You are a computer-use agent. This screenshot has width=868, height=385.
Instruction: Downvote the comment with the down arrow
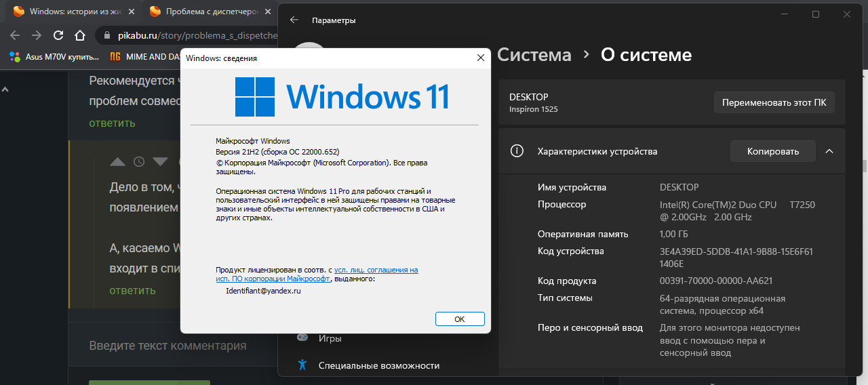tap(160, 161)
